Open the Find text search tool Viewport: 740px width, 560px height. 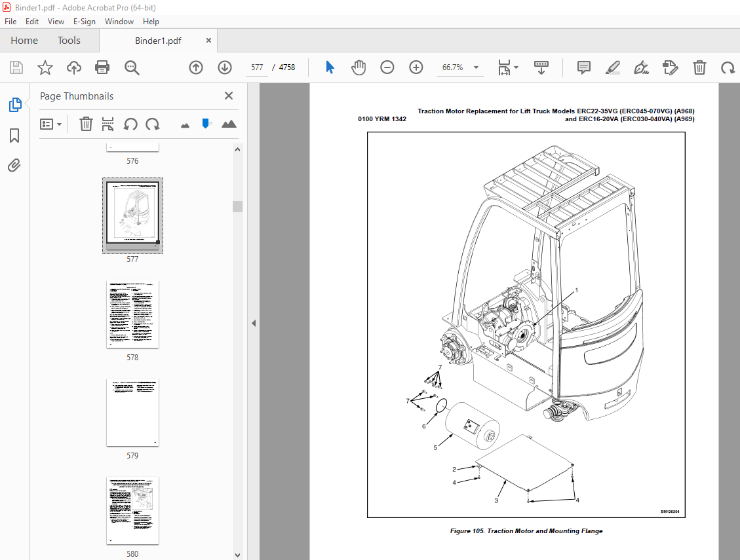132,67
